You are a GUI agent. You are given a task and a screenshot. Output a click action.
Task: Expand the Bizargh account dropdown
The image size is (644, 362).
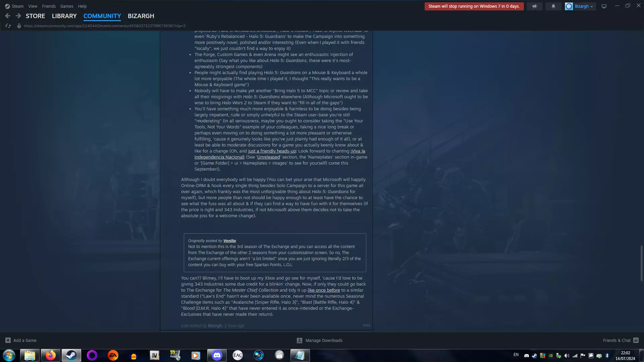pyautogui.click(x=580, y=6)
